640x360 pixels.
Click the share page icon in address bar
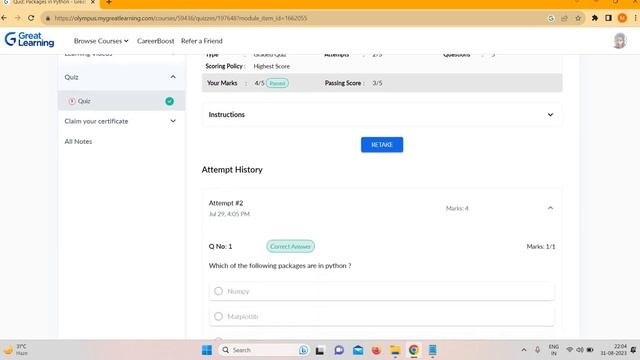[x=564, y=18]
